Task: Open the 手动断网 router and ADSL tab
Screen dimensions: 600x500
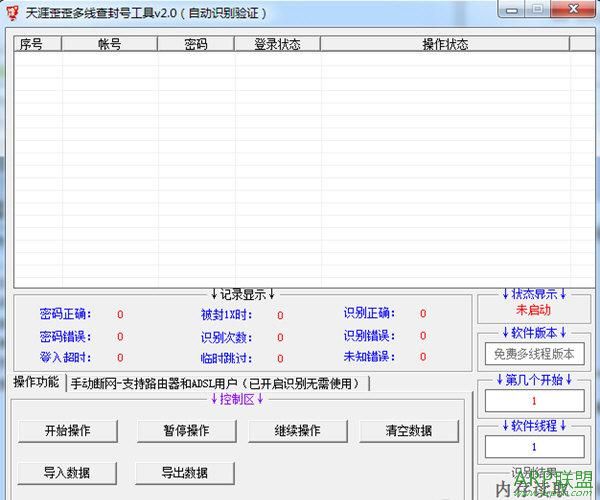Action: coord(218,383)
